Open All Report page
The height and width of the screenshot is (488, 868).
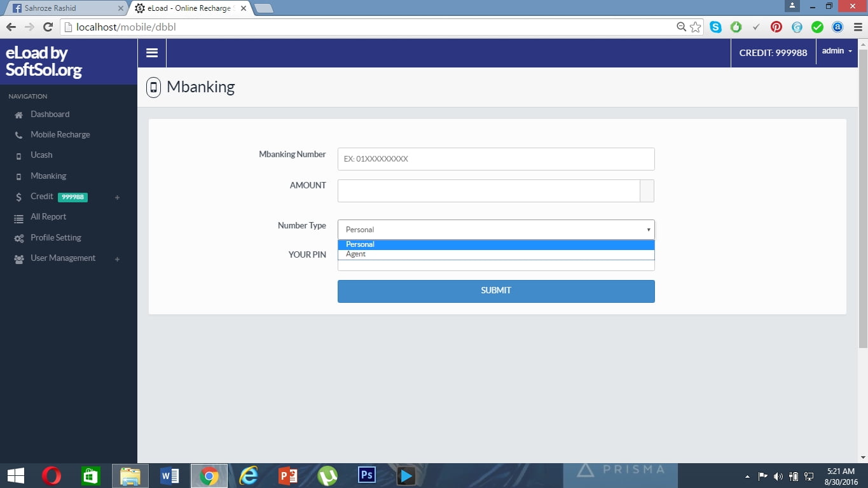coord(48,217)
